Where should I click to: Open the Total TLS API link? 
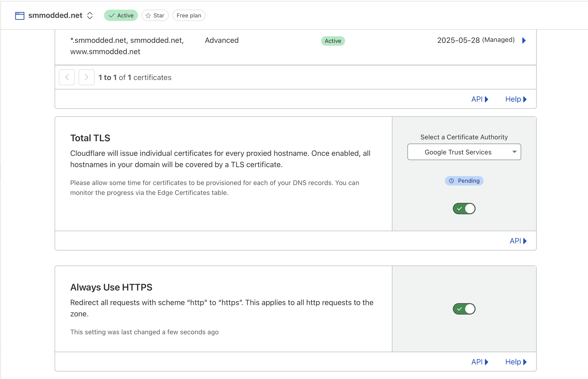tap(518, 241)
